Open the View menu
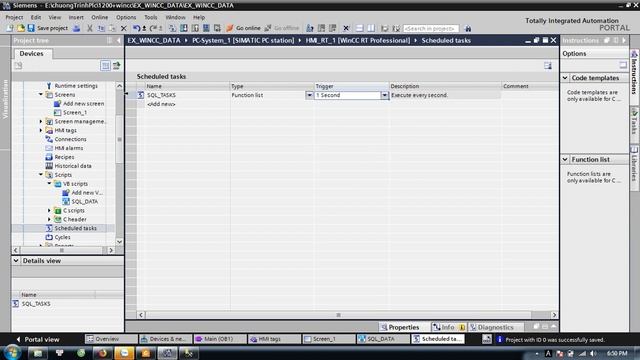The height and width of the screenshot is (360, 640). (x=55, y=17)
